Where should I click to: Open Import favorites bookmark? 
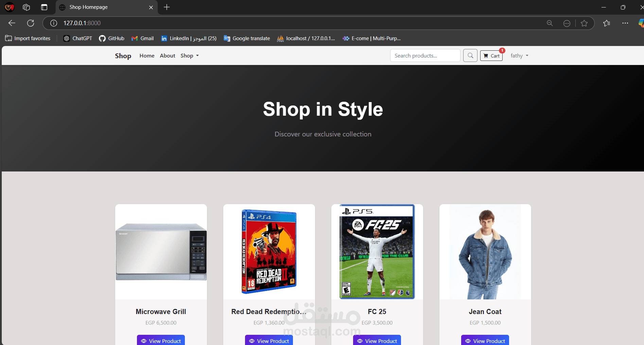tap(28, 38)
